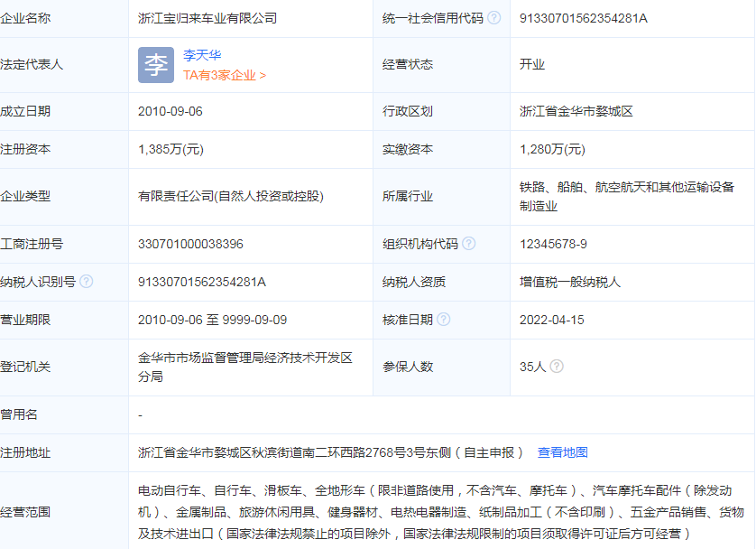Screen dimensions: 756x549
Task: Click paid-in capital 1,280万(元)
Action: coord(552,149)
